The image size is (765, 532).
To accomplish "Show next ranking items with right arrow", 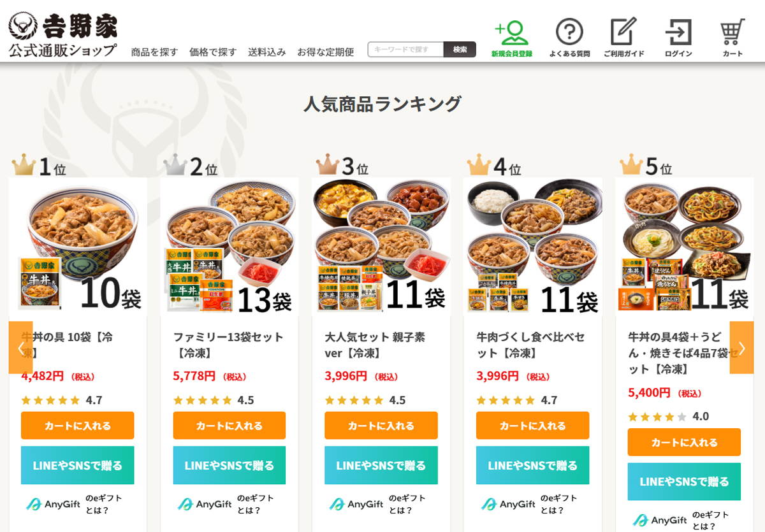I will [x=741, y=347].
